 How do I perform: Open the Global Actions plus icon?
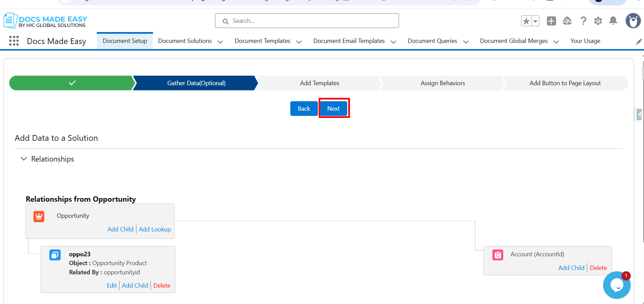[551, 21]
